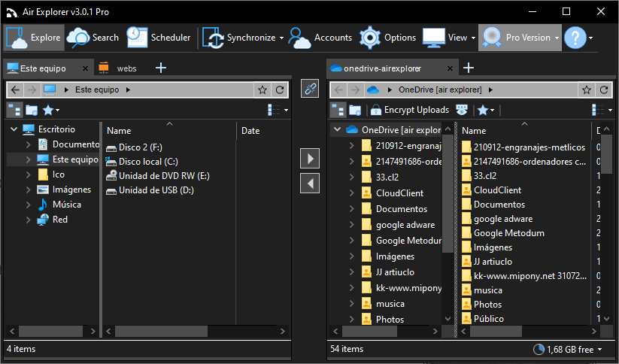Change OneDrive pane view mode
This screenshot has height=364, width=619.
602,110
